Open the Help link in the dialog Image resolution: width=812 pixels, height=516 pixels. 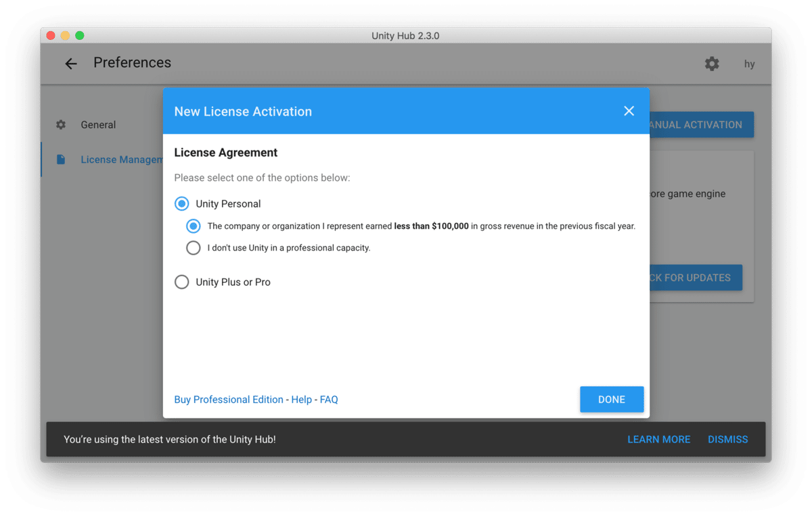click(302, 400)
